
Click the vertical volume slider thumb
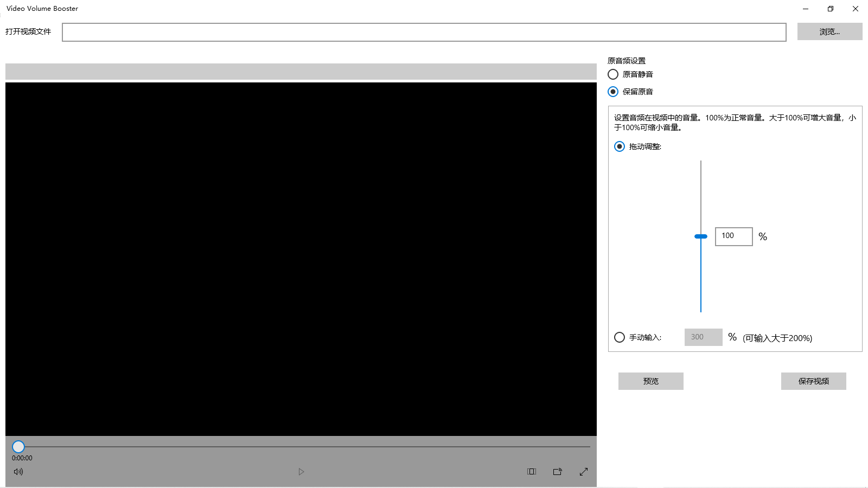pyautogui.click(x=701, y=236)
